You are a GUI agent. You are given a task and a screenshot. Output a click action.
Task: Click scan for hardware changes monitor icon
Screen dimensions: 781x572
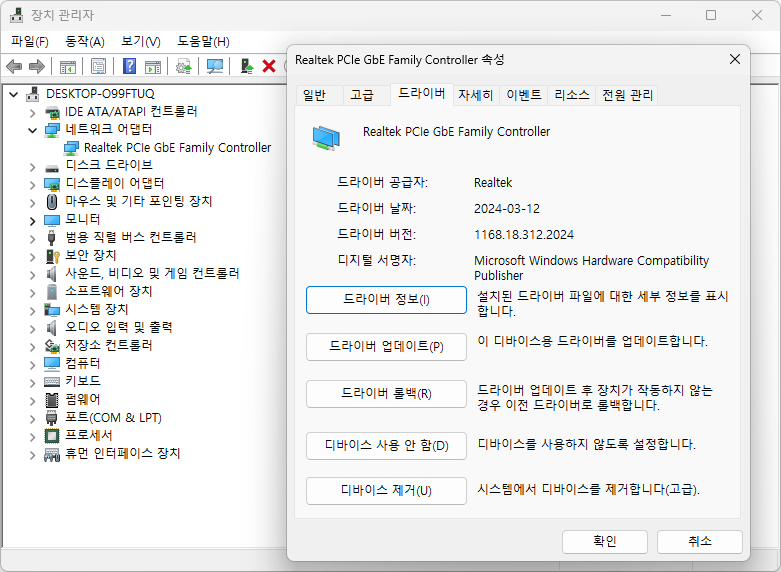point(215,66)
